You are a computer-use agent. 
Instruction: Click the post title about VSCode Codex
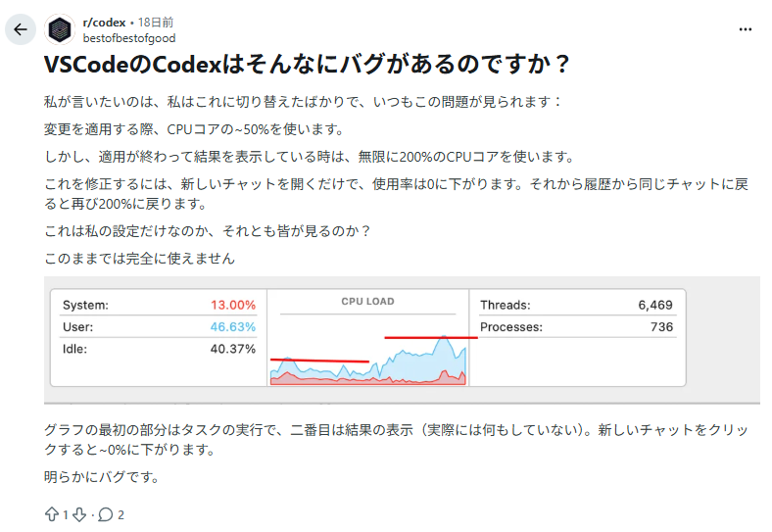coord(307,66)
